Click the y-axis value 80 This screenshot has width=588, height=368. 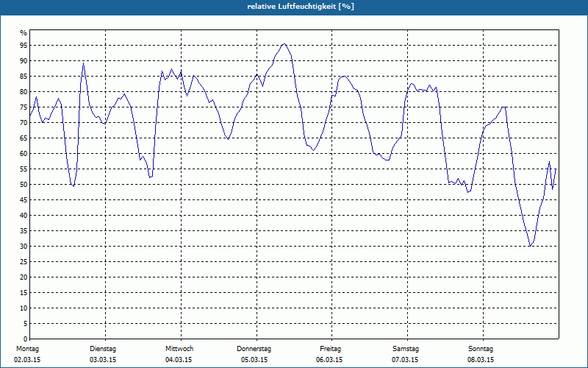coord(24,91)
